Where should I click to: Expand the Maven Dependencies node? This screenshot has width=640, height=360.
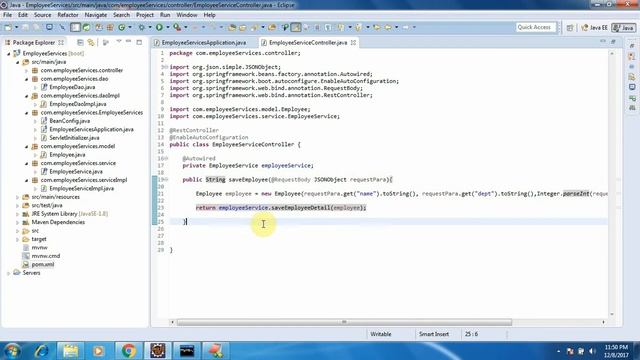(18, 222)
